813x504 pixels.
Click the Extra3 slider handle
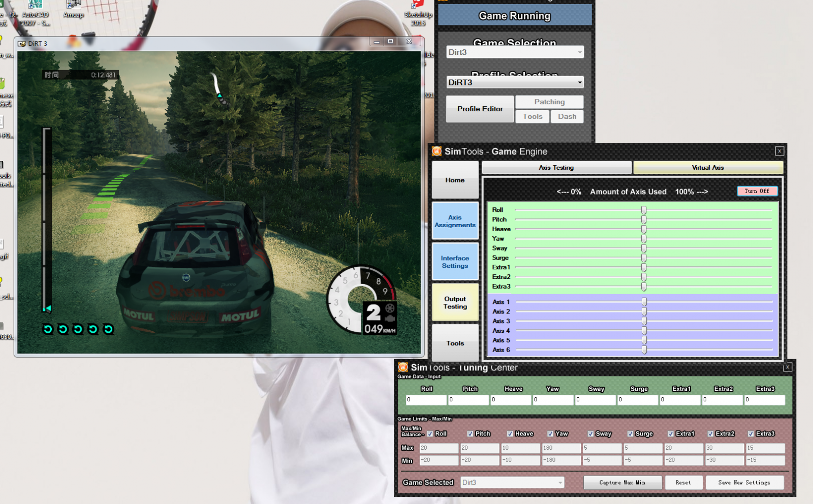point(644,287)
